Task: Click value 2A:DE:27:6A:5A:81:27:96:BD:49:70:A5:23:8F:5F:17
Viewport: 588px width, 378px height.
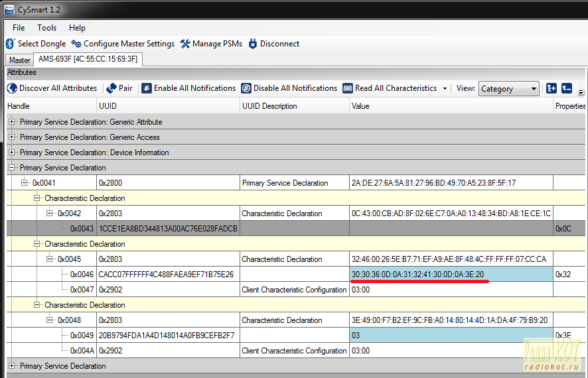Action: point(433,183)
